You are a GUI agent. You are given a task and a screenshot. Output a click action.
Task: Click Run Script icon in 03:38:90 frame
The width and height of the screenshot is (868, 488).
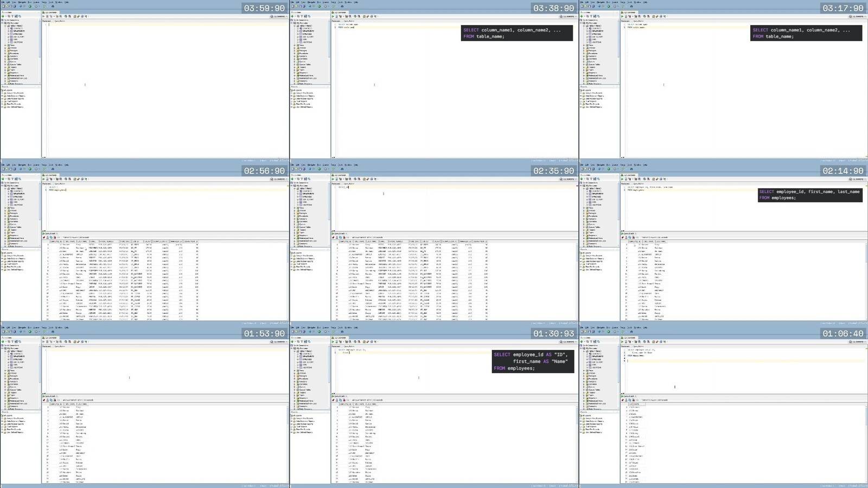click(x=336, y=16)
